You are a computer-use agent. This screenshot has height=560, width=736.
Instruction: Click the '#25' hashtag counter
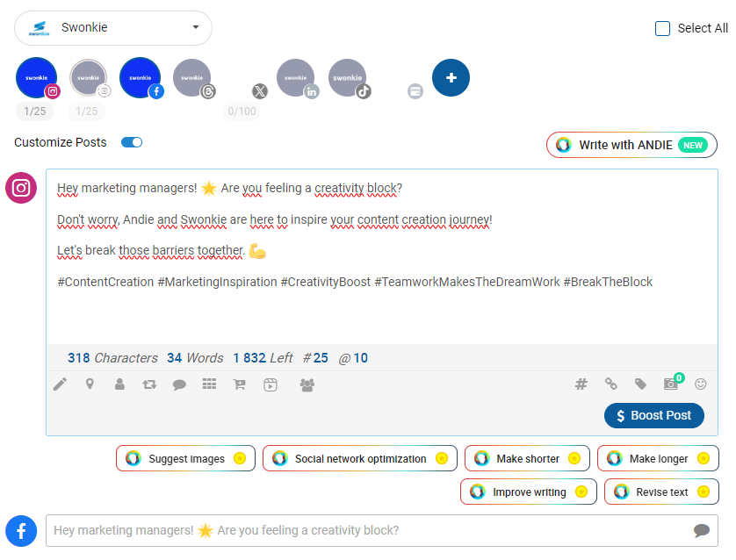click(x=315, y=358)
